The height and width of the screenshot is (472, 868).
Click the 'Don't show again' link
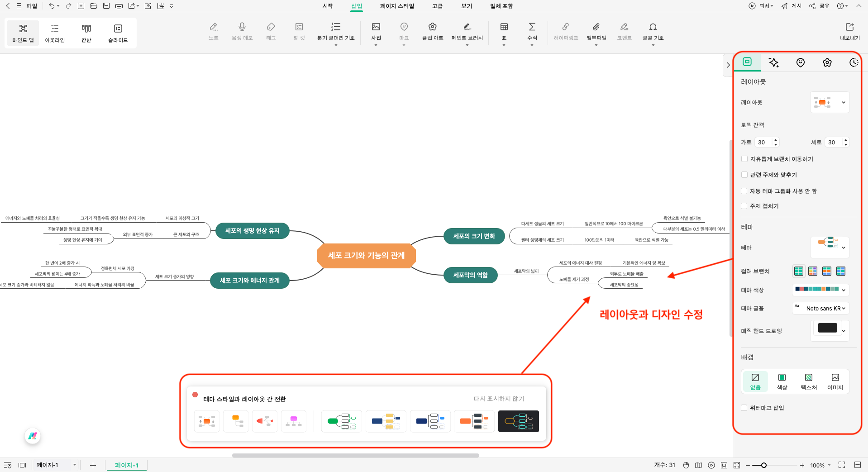click(499, 399)
